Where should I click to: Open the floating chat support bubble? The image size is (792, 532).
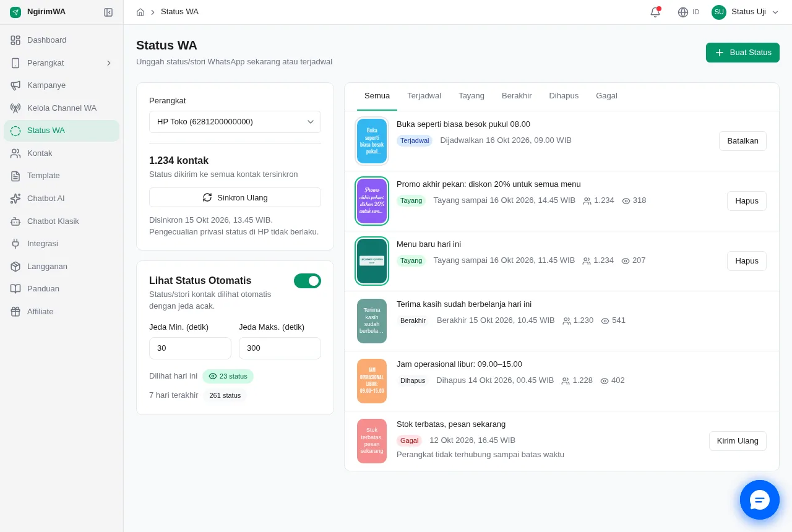pos(760,500)
